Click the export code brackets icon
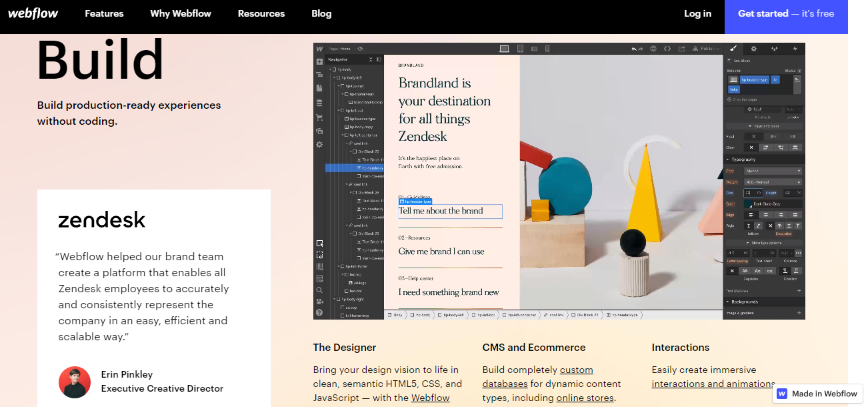This screenshot has height=407, width=868. click(667, 49)
